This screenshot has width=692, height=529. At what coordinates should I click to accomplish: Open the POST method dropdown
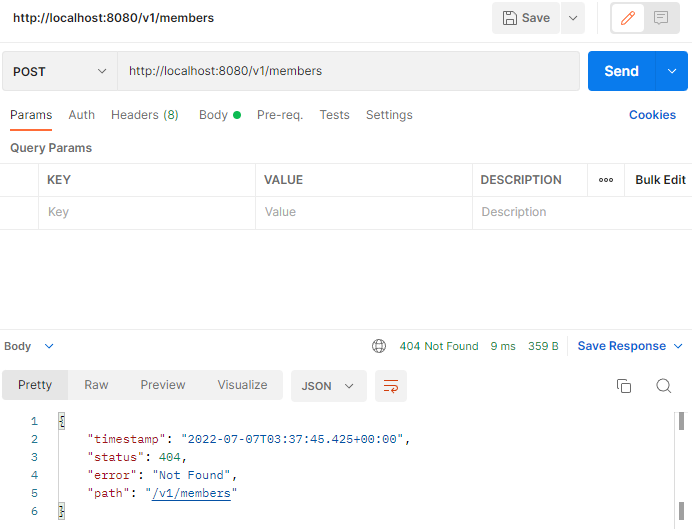60,71
